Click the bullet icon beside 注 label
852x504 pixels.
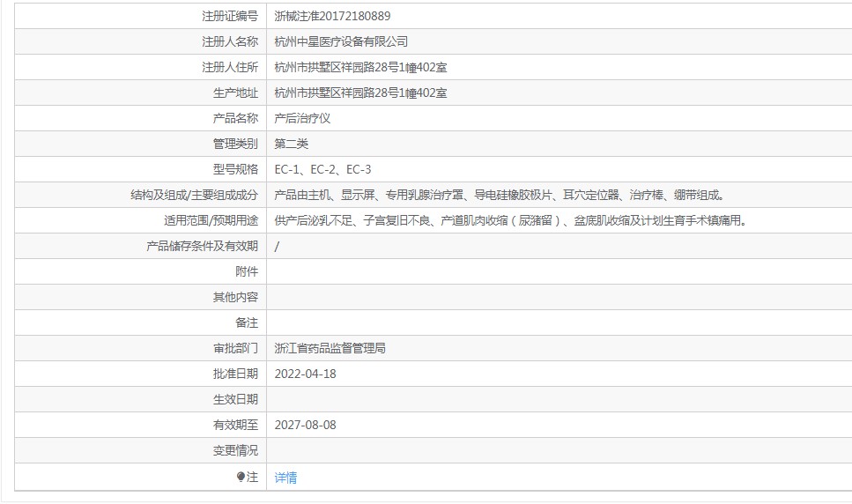[241, 477]
